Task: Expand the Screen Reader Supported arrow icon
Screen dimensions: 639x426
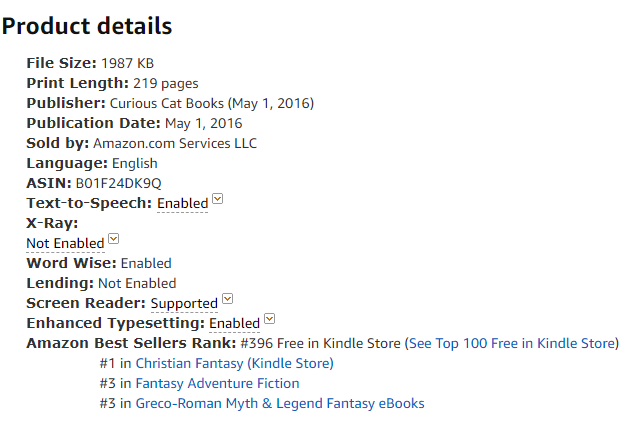Action: click(x=228, y=298)
